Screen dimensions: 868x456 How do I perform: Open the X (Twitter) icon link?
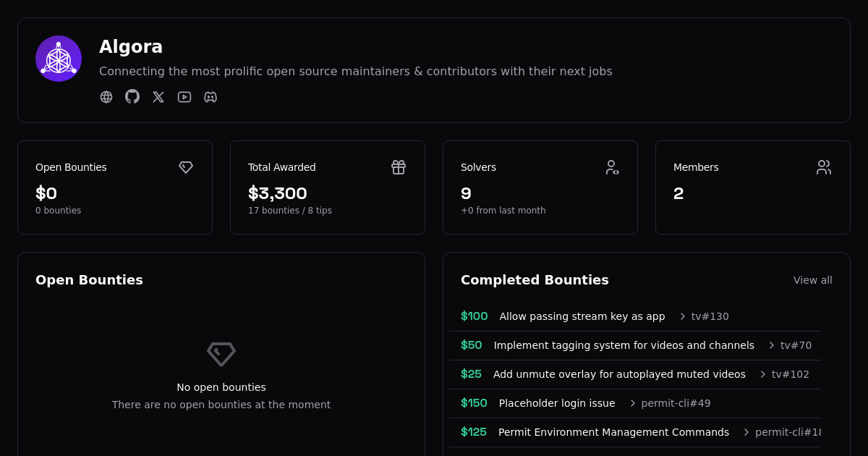[158, 97]
